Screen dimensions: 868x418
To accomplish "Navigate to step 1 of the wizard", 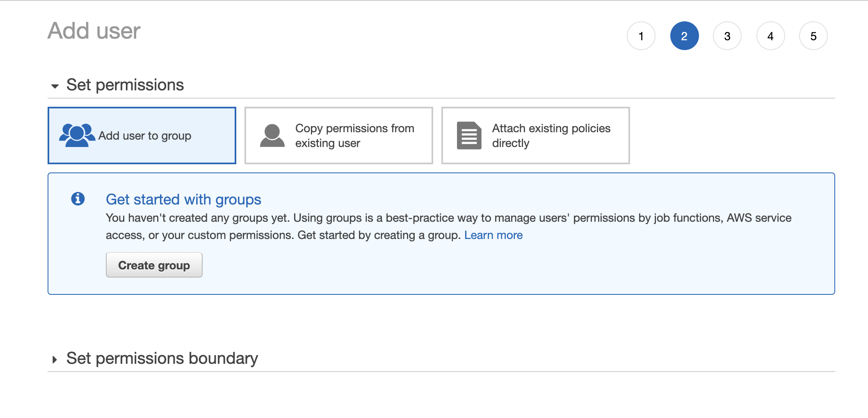I will [x=641, y=36].
